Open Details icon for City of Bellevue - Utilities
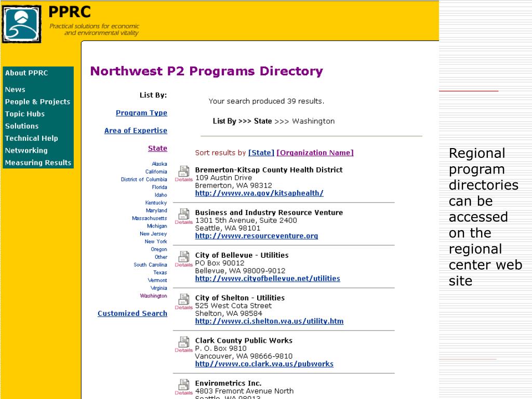The image size is (532, 399). (183, 259)
